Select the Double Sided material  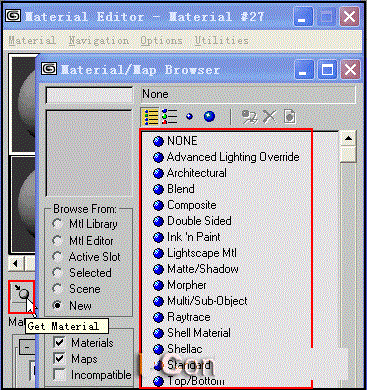pyautogui.click(x=192, y=221)
